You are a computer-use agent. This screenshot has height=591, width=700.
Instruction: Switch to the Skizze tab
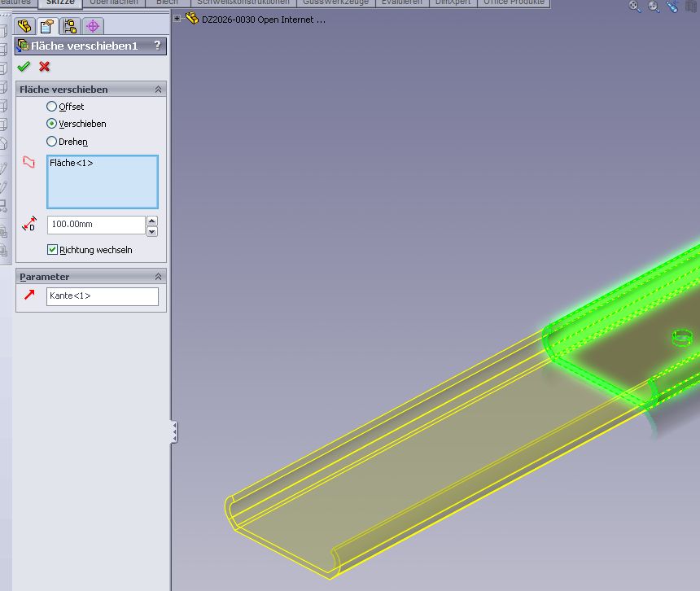pos(60,2)
